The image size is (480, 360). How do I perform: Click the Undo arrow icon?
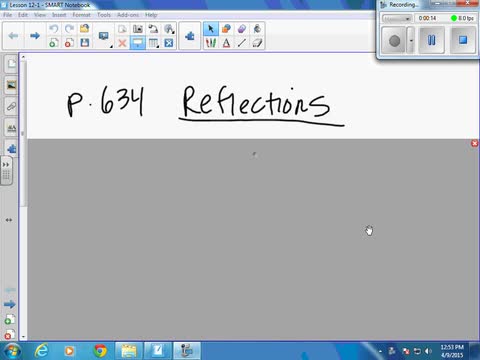click(53, 29)
